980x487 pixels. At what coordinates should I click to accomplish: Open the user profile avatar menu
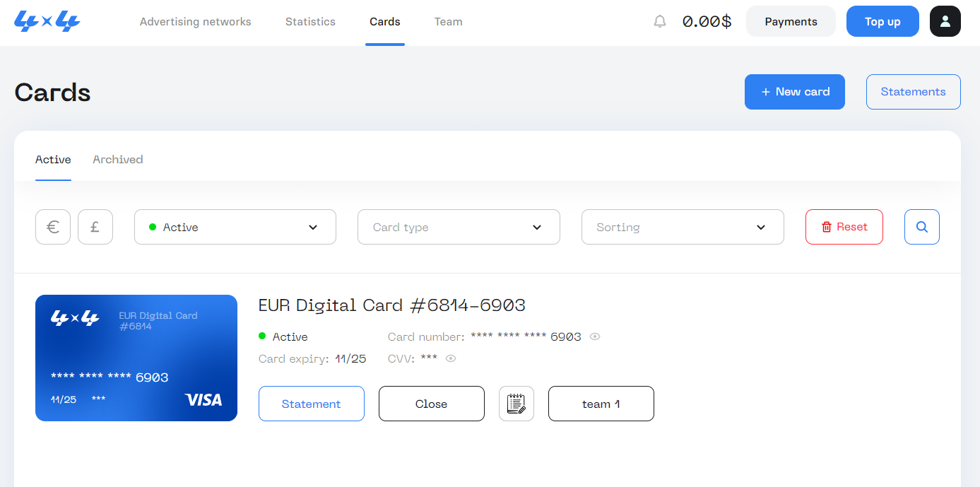pyautogui.click(x=945, y=21)
